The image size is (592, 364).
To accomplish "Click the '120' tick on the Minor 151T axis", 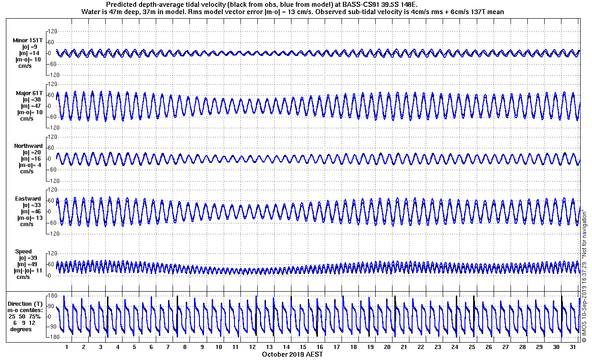I will 52,31.
